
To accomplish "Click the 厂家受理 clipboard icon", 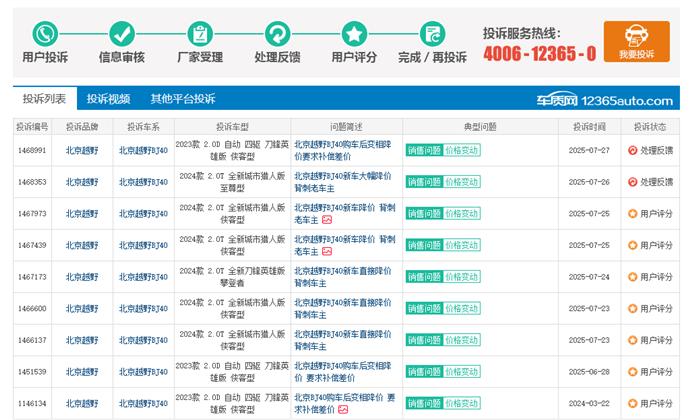I will [x=200, y=34].
